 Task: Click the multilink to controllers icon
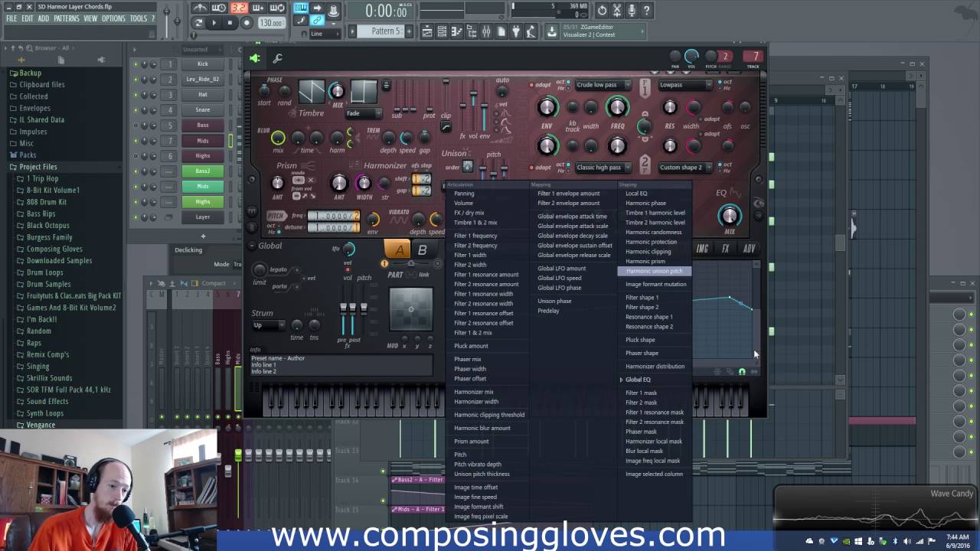pos(317,21)
